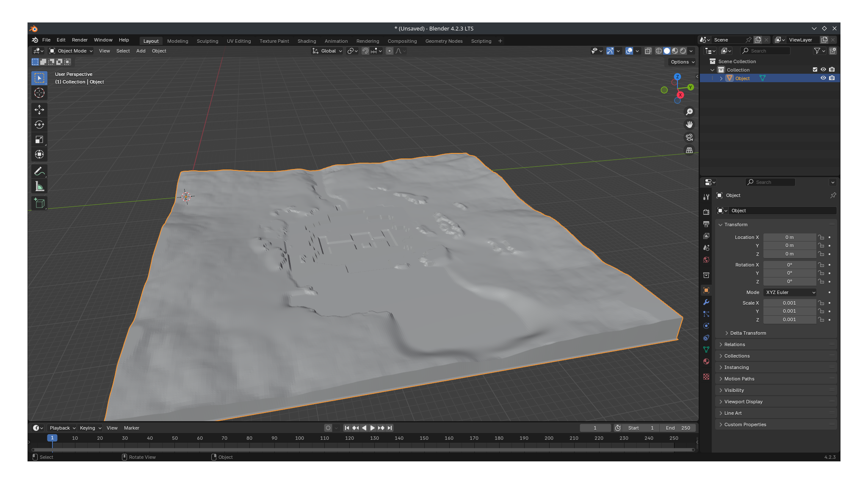Expand the Delta Transform panel
The height and width of the screenshot is (494, 868).
748,333
